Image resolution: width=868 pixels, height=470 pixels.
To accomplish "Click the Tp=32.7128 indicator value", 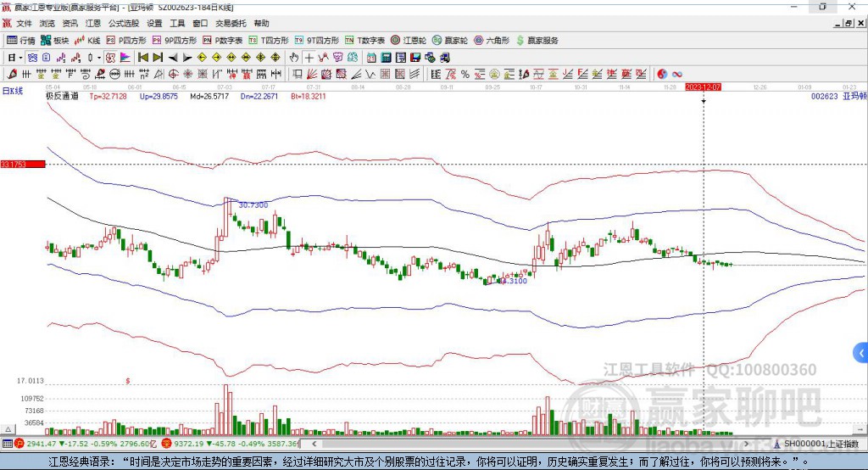I will [108, 97].
